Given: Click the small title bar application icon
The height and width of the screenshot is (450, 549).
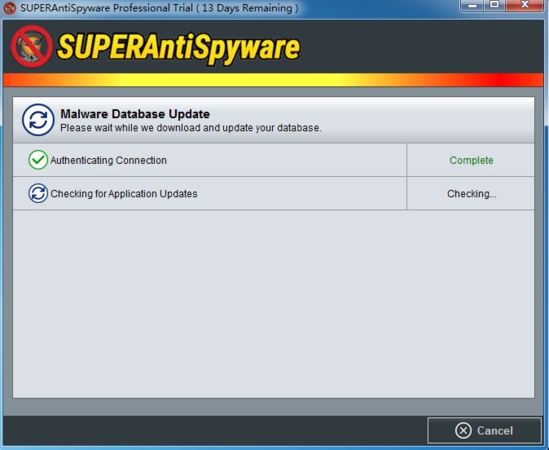Looking at the screenshot, I should coord(9,8).
